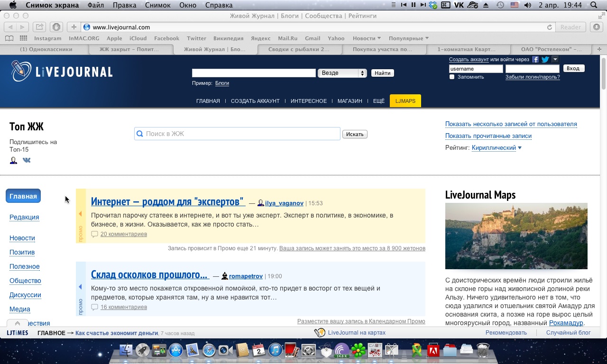This screenshot has height=364, width=607.
Task: Expand the LJTimes bar with the up chevron
Action: pos(18,323)
